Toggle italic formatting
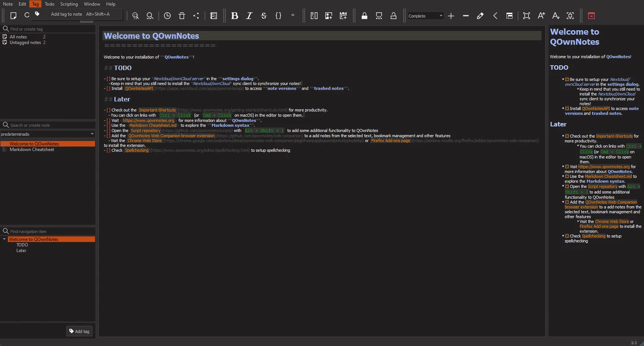Viewport: 644px width, 346px height. 249,16
